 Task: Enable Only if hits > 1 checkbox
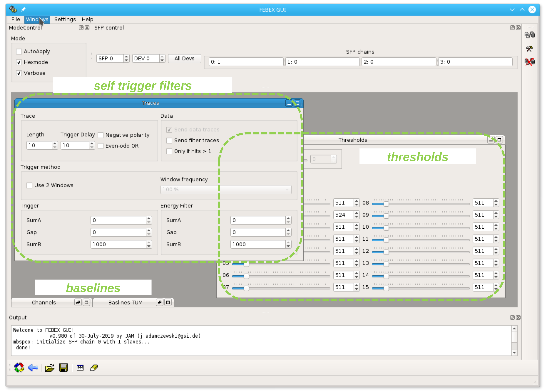(169, 151)
